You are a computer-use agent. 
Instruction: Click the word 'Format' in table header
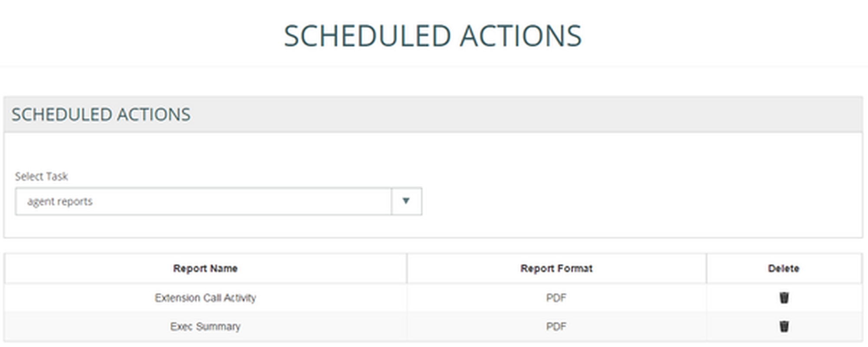(x=576, y=268)
